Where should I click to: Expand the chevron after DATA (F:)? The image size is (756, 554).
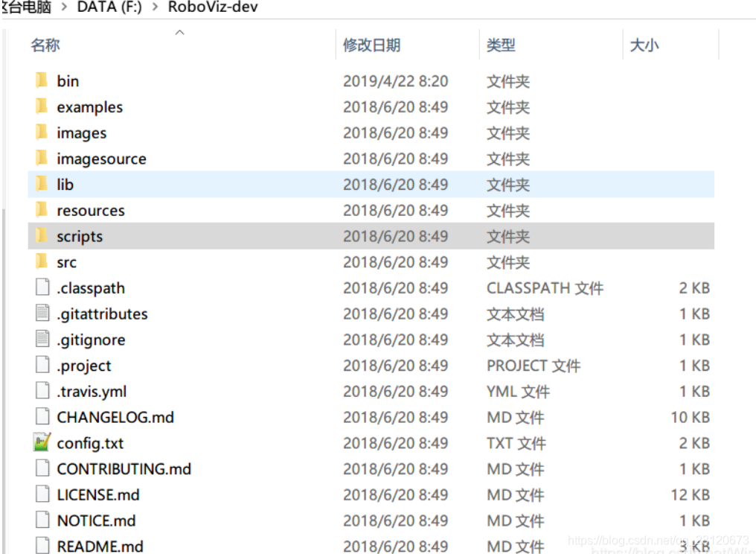pyautogui.click(x=155, y=7)
